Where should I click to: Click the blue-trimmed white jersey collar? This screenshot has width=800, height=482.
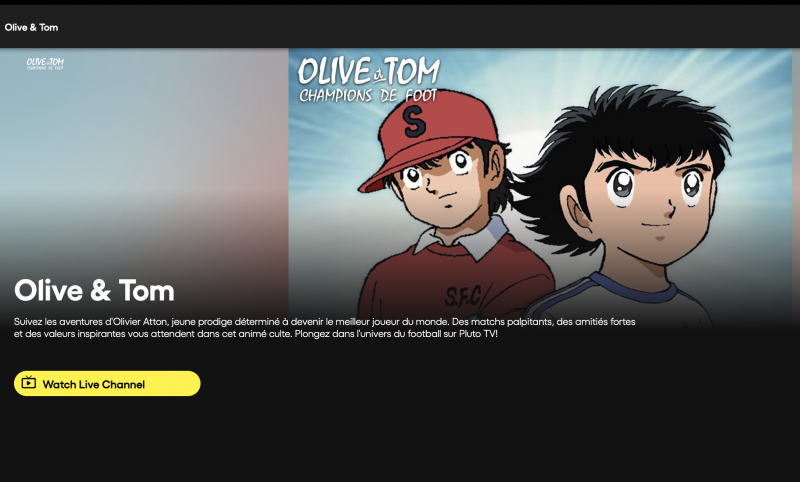pos(635,288)
